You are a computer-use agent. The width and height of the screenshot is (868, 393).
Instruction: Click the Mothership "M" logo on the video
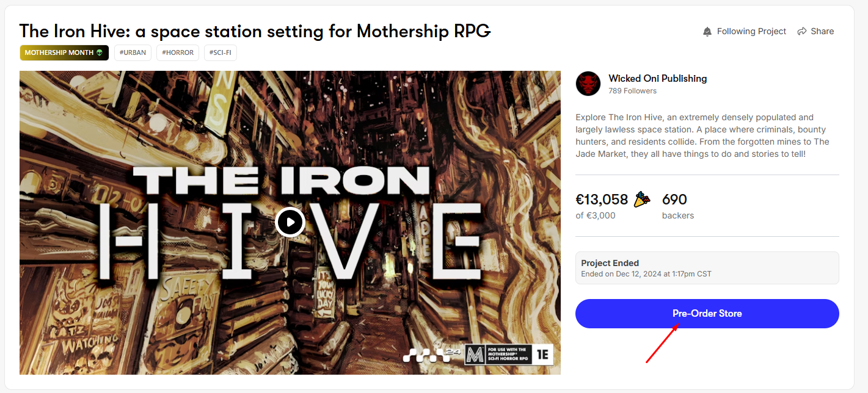475,355
